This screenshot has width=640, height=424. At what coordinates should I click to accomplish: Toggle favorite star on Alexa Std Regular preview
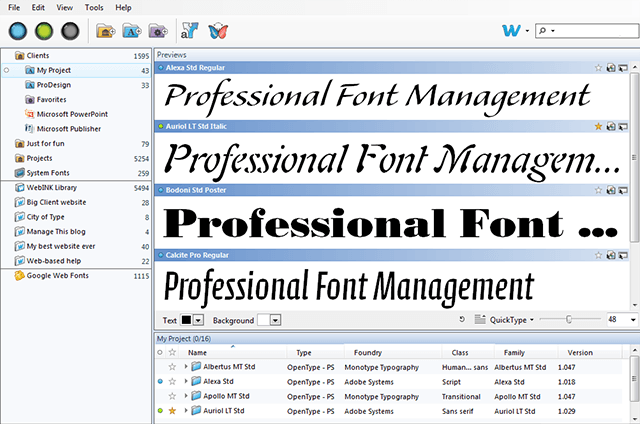[598, 68]
